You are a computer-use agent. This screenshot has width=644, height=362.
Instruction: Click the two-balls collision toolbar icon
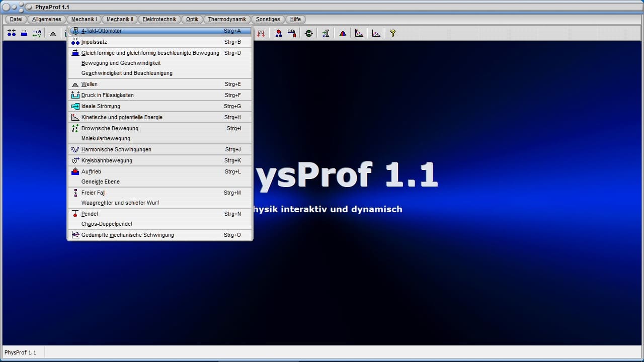(12, 33)
